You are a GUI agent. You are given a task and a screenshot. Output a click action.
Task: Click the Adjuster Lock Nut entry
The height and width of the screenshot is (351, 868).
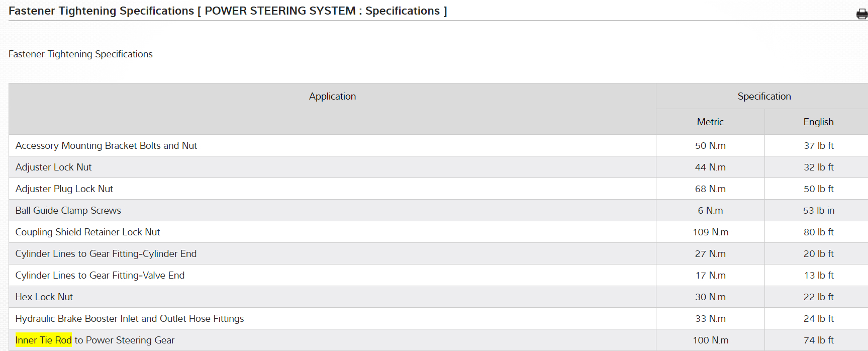click(53, 167)
